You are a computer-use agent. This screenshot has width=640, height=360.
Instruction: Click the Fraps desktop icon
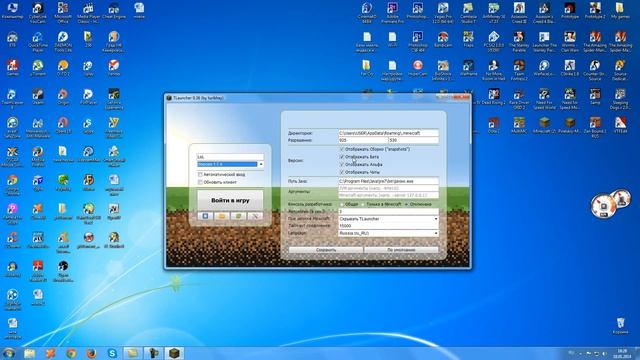tap(468, 40)
